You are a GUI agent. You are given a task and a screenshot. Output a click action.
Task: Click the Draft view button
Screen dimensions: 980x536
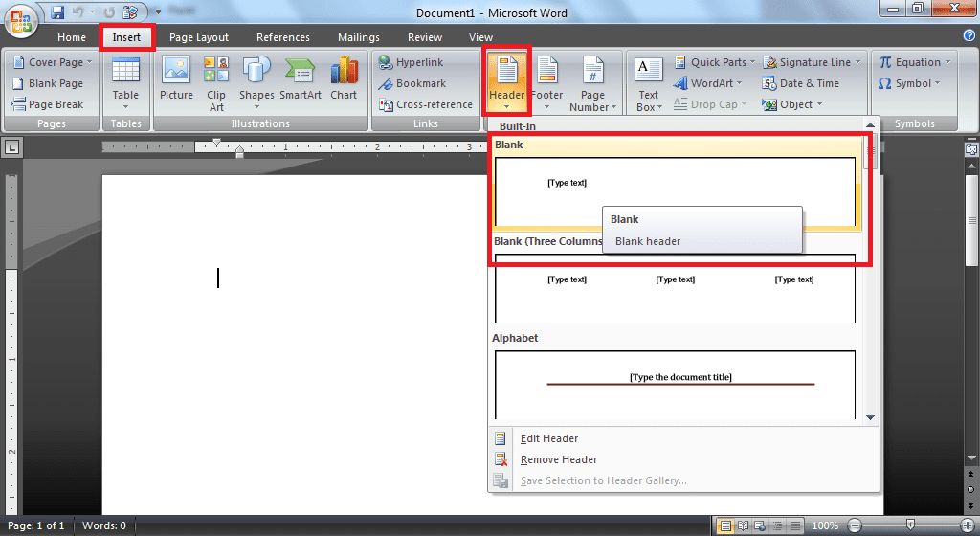click(795, 525)
